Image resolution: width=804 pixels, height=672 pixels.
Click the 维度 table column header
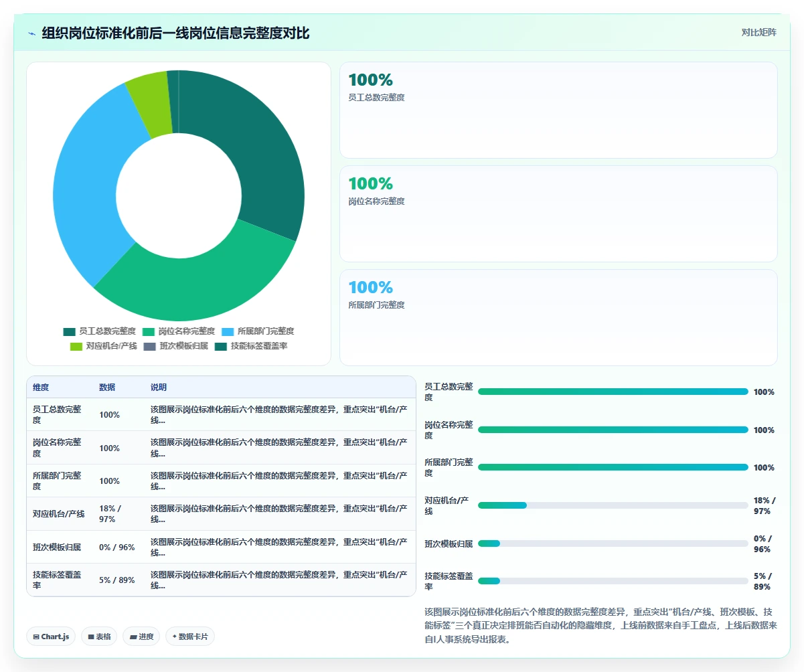[41, 388]
